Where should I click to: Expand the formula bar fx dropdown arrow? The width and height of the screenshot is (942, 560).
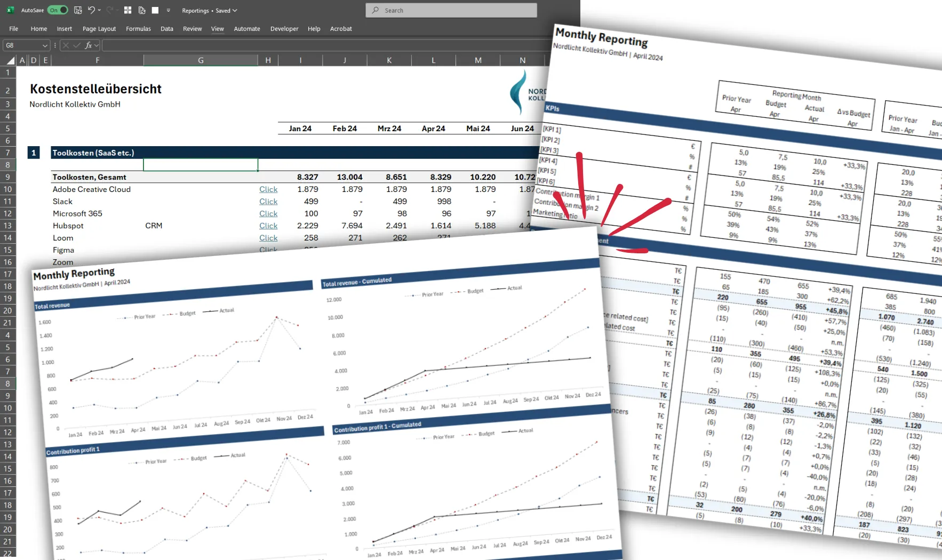(97, 45)
